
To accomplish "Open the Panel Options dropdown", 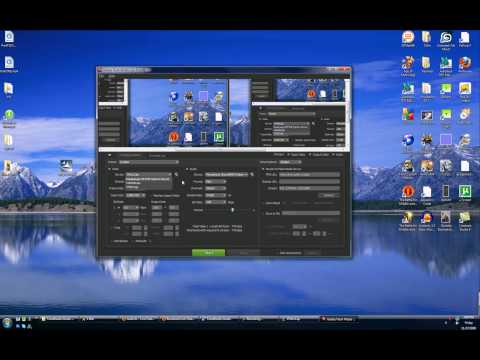I will (290, 162).
